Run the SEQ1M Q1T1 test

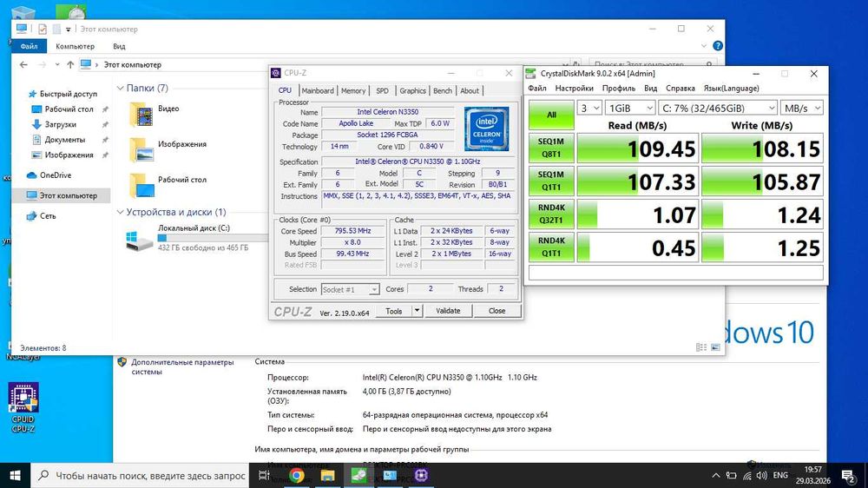click(x=551, y=181)
